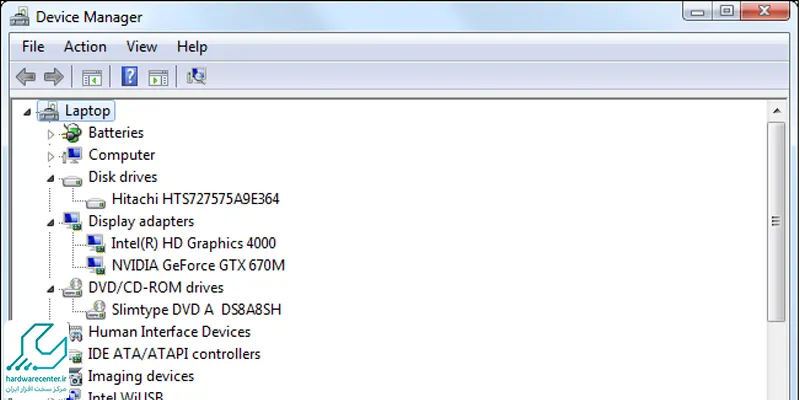Collapse the DVD/CD-ROM drives category
Image resolution: width=800 pixels, height=400 pixels.
51,289
